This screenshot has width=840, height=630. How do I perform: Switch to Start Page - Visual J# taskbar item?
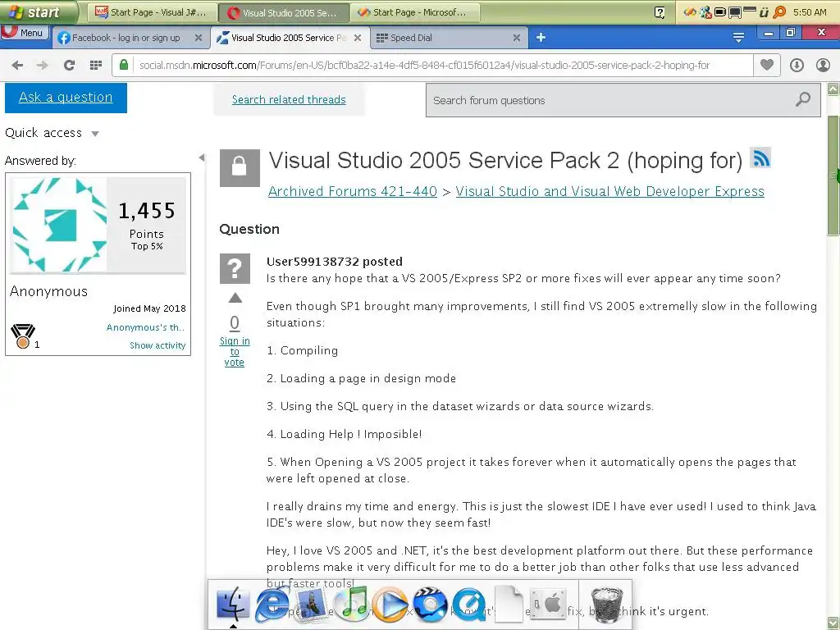coord(152,12)
